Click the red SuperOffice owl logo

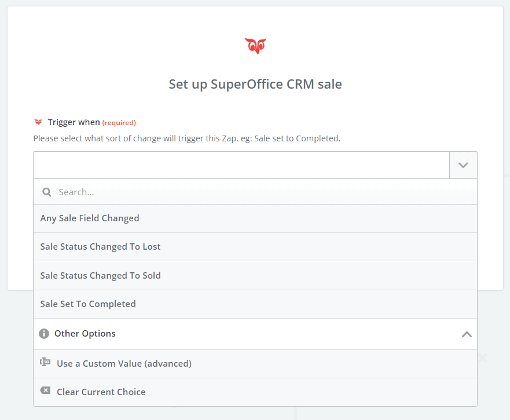click(x=255, y=46)
